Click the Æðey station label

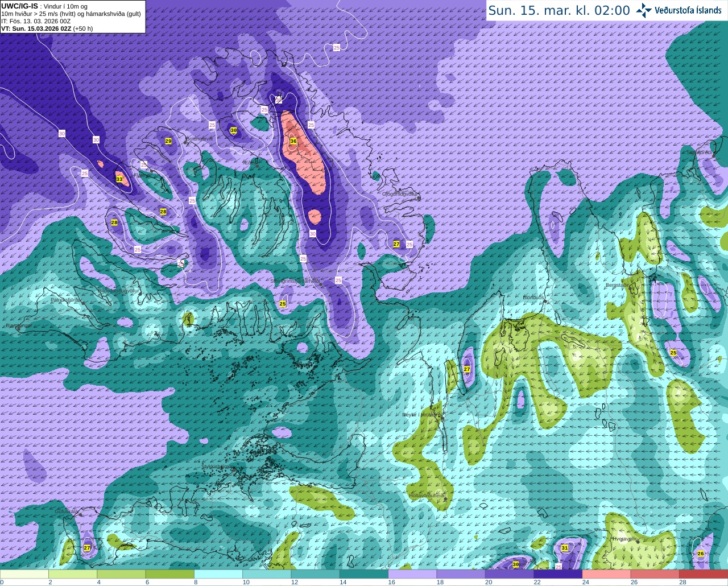tap(250, 162)
